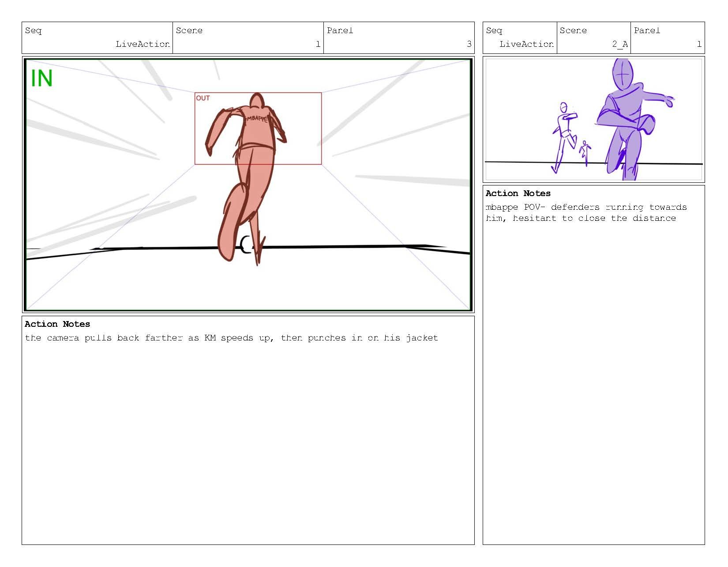
Task: Click the Seq header cell of panel 1
Action: pyautogui.click(x=33, y=31)
